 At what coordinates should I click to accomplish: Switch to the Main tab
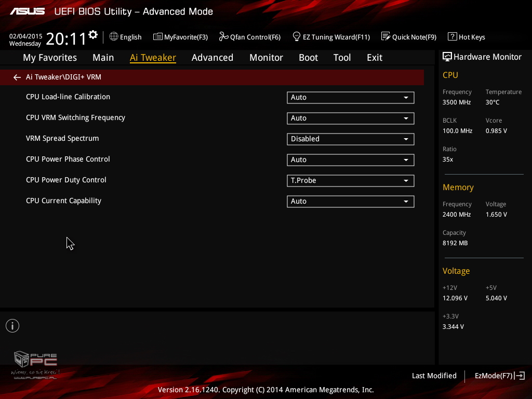point(103,58)
